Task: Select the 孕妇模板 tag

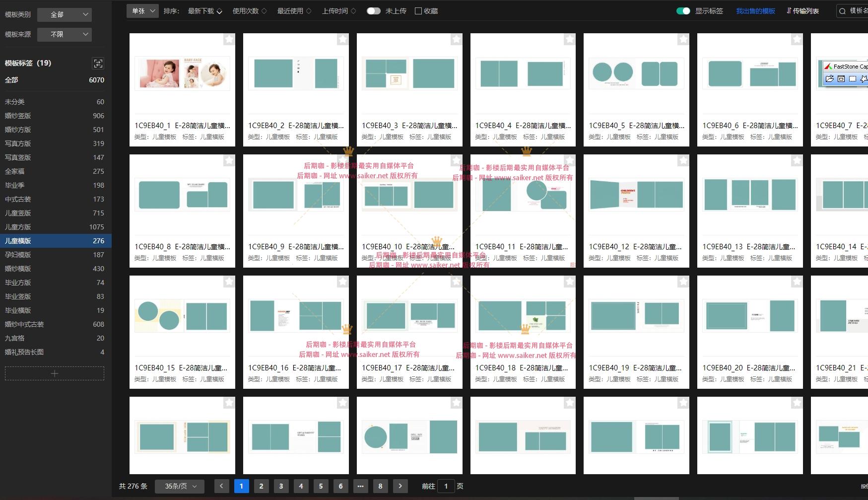Action: [55, 255]
